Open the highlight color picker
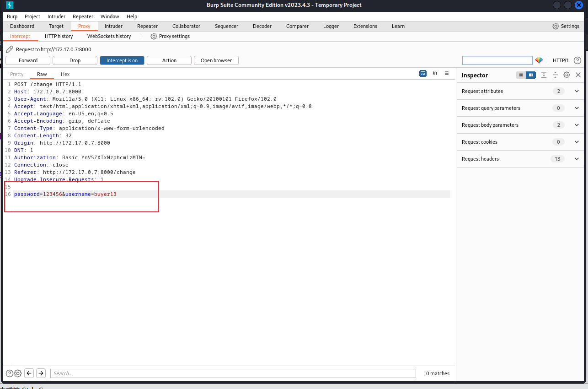Image resolution: width=588 pixels, height=389 pixels. coord(539,60)
